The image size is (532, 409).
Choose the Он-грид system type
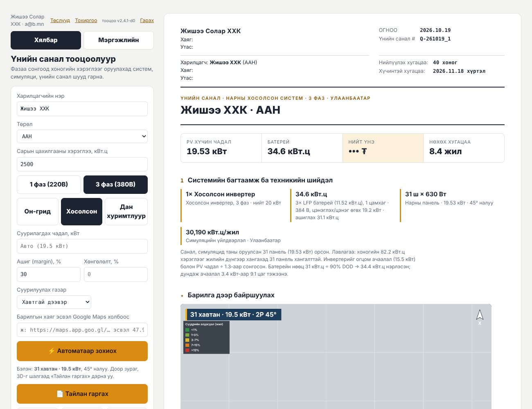pyautogui.click(x=38, y=211)
